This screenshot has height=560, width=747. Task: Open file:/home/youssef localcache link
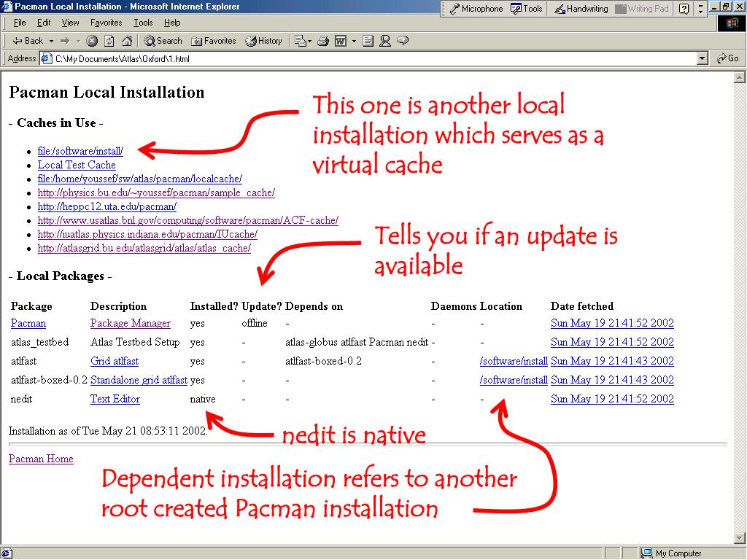(139, 179)
